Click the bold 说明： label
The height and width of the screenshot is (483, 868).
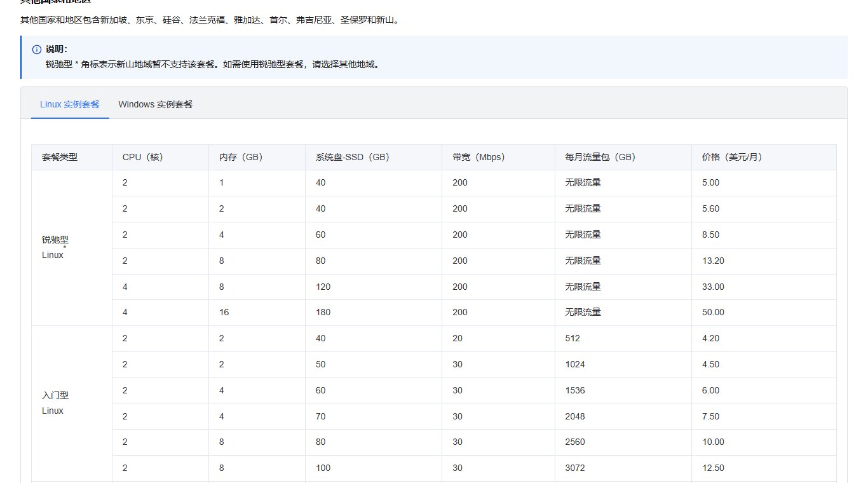pos(57,50)
